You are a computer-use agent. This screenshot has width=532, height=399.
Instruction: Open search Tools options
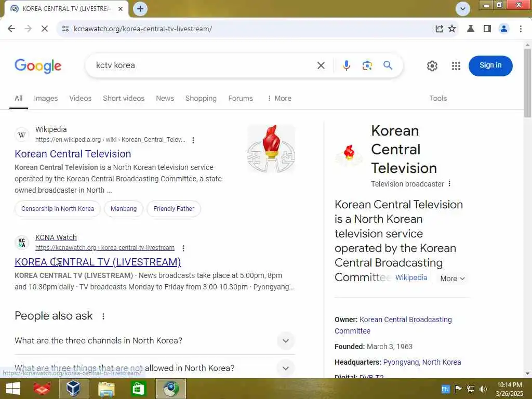[x=438, y=98]
